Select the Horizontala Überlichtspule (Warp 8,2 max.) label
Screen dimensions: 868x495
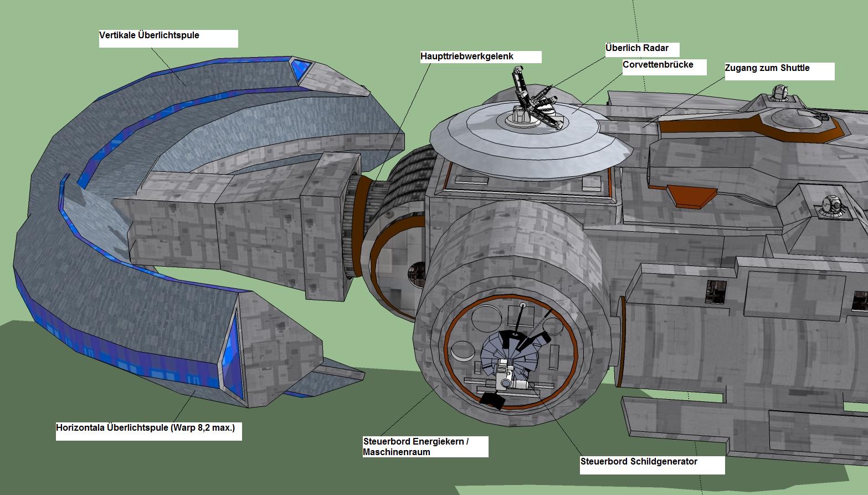click(x=146, y=428)
